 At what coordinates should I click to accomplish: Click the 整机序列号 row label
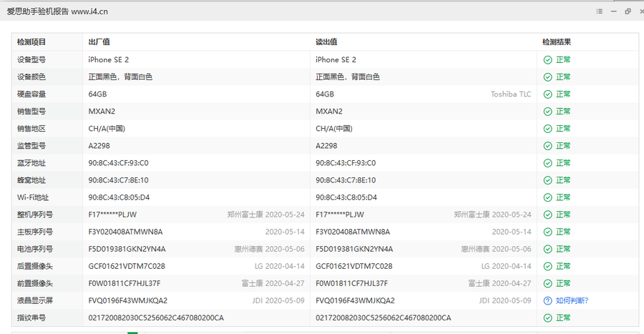tap(35, 215)
